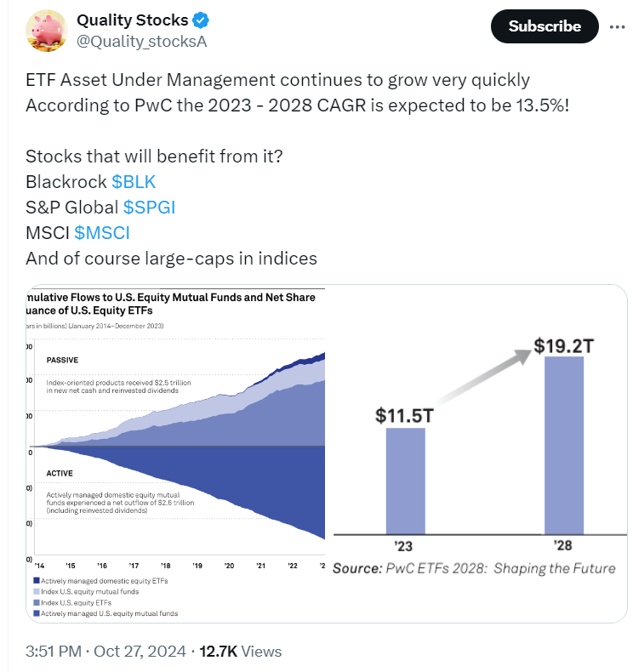
Task: Click the @Quality_stocksA handle
Action: click(142, 41)
